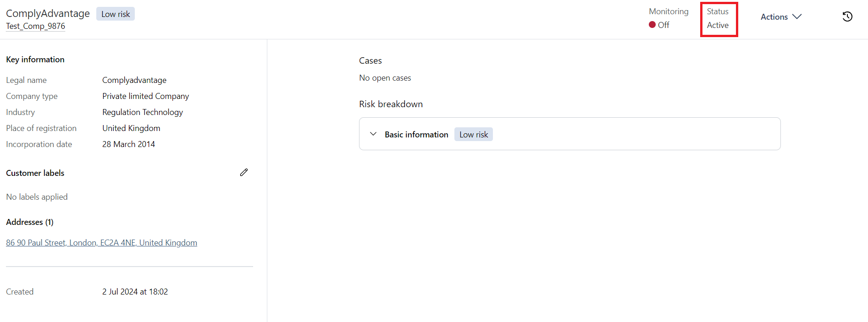Click the Incorporation date label
Viewport: 868px width, 322px height.
[39, 144]
